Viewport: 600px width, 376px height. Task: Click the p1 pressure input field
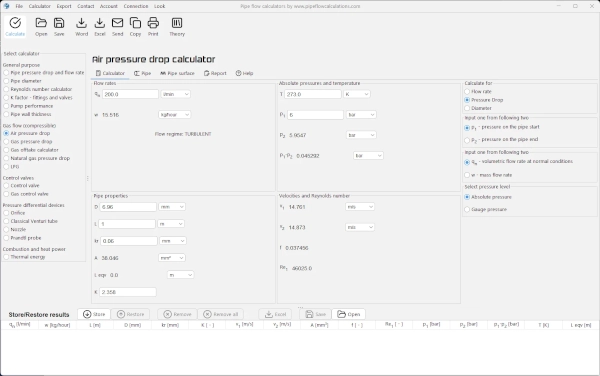315,115
